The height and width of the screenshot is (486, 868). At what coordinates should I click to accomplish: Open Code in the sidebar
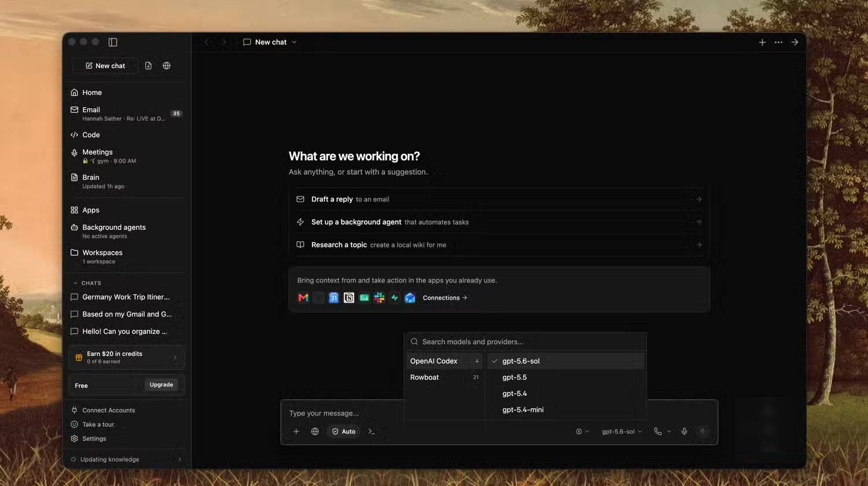click(x=126, y=135)
